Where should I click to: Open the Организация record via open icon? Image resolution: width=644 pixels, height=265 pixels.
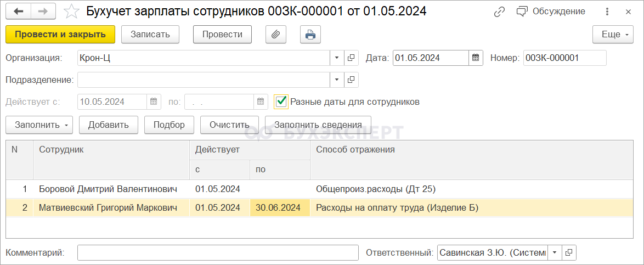point(352,58)
